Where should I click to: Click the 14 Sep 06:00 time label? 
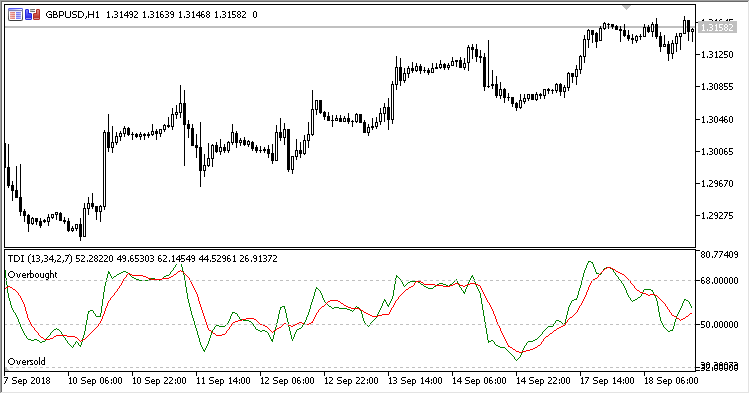[479, 381]
